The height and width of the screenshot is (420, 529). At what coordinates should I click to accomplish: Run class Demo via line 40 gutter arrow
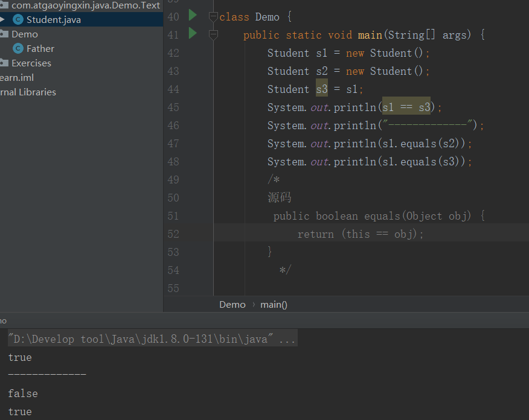193,15
